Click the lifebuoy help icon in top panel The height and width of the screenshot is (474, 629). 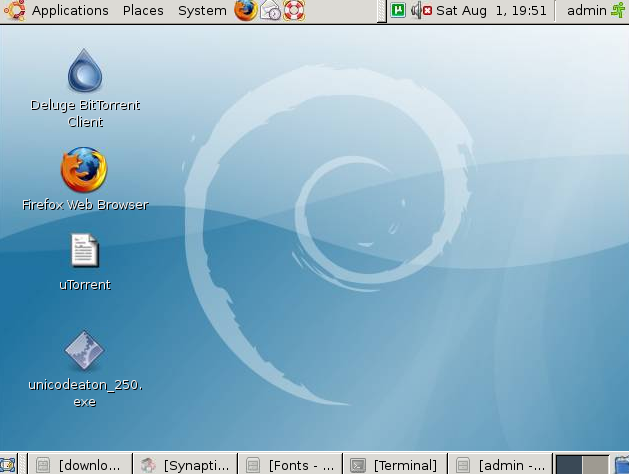pyautogui.click(x=293, y=11)
